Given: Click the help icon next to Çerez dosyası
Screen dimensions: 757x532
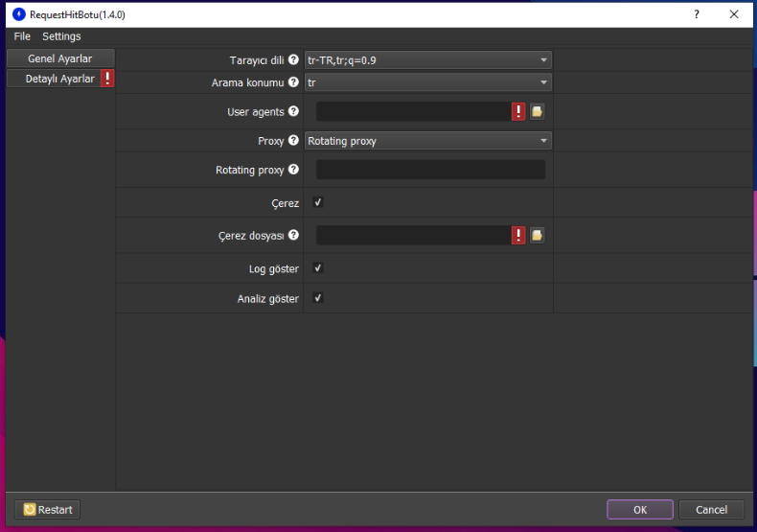Looking at the screenshot, I should point(293,235).
